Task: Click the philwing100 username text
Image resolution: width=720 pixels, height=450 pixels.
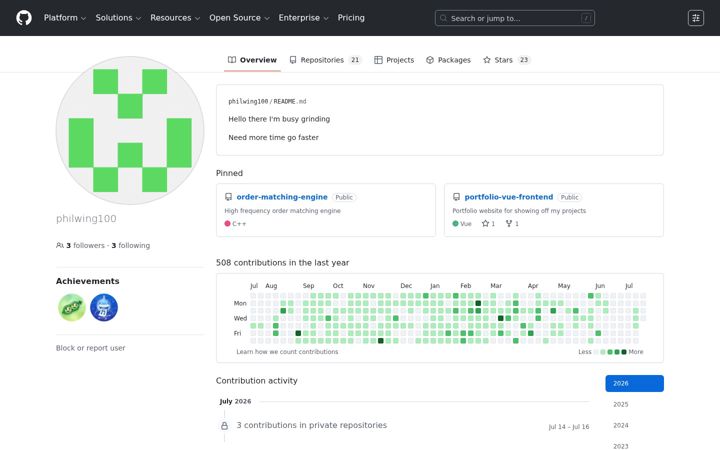Action: point(86,219)
